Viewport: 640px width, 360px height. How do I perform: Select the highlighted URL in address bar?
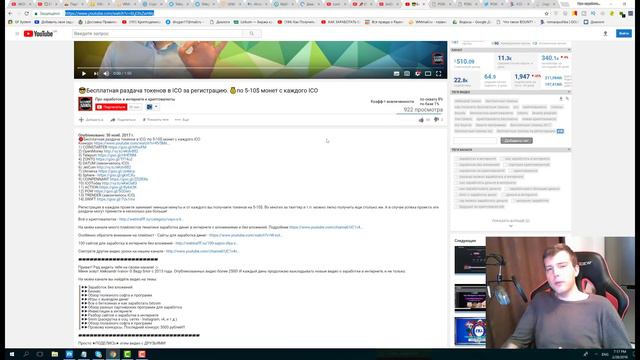(x=109, y=13)
